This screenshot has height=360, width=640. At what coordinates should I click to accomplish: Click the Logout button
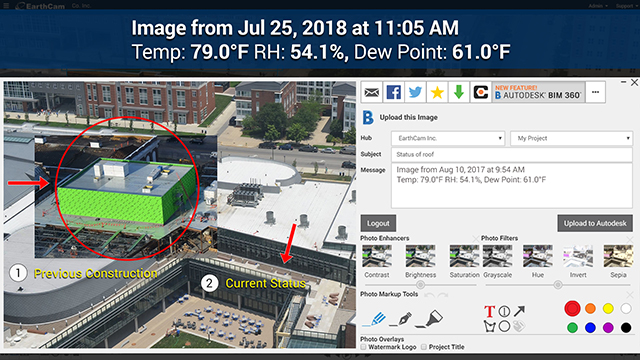pos(378,223)
